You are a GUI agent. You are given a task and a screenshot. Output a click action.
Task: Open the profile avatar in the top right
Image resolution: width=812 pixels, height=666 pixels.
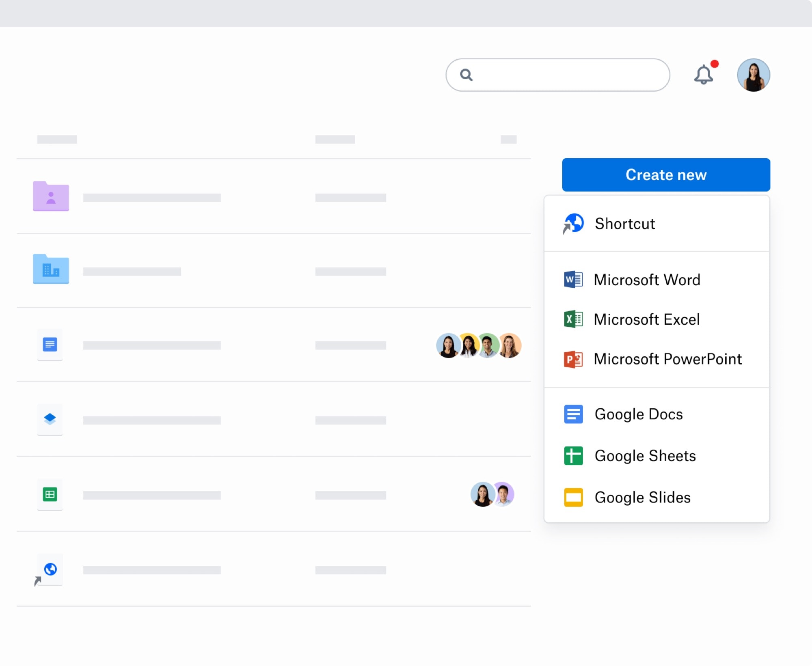pyautogui.click(x=754, y=75)
